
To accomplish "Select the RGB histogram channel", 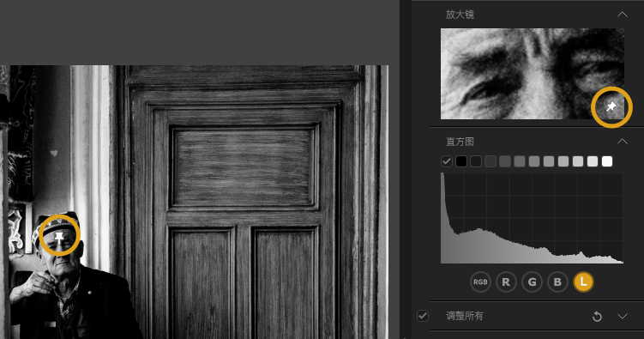I will pyautogui.click(x=480, y=281).
